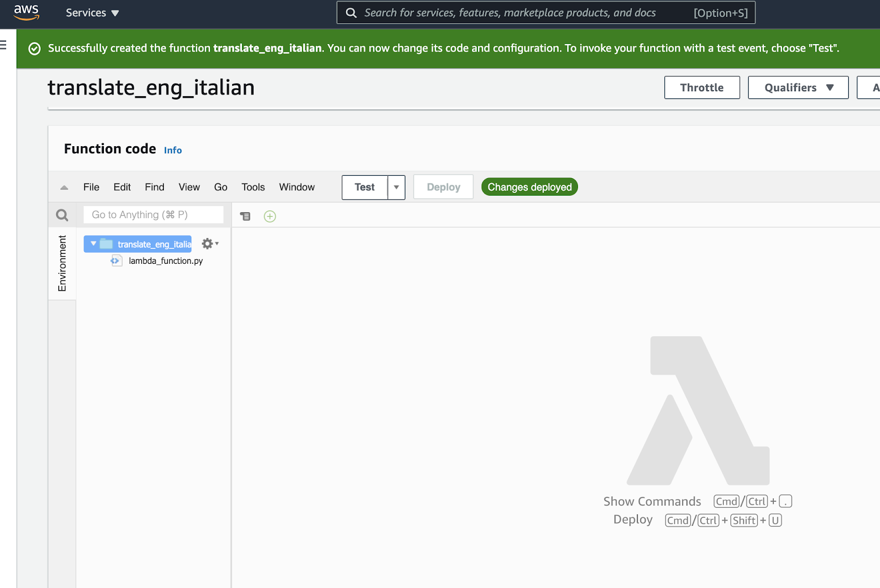Expand the Services dropdown menu
The width and height of the screenshot is (880, 588).
(x=92, y=13)
